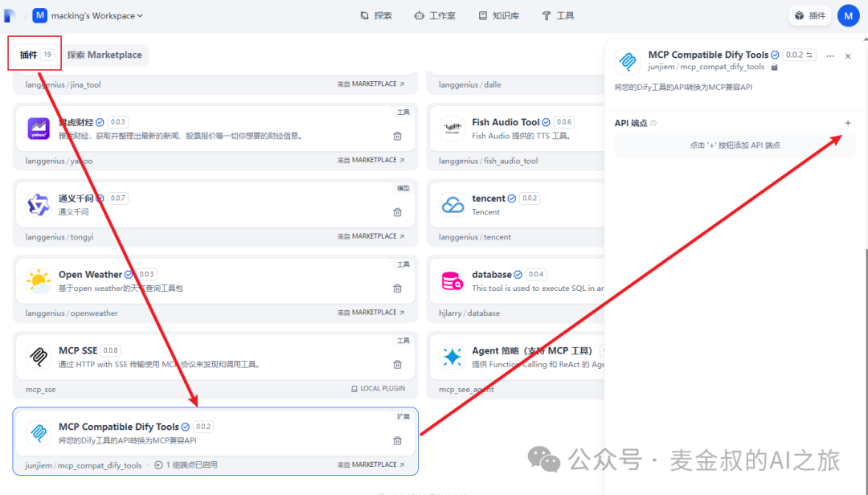
Task: Click the MCP Compatible Dify Tools logo in detail panel
Action: tap(627, 61)
